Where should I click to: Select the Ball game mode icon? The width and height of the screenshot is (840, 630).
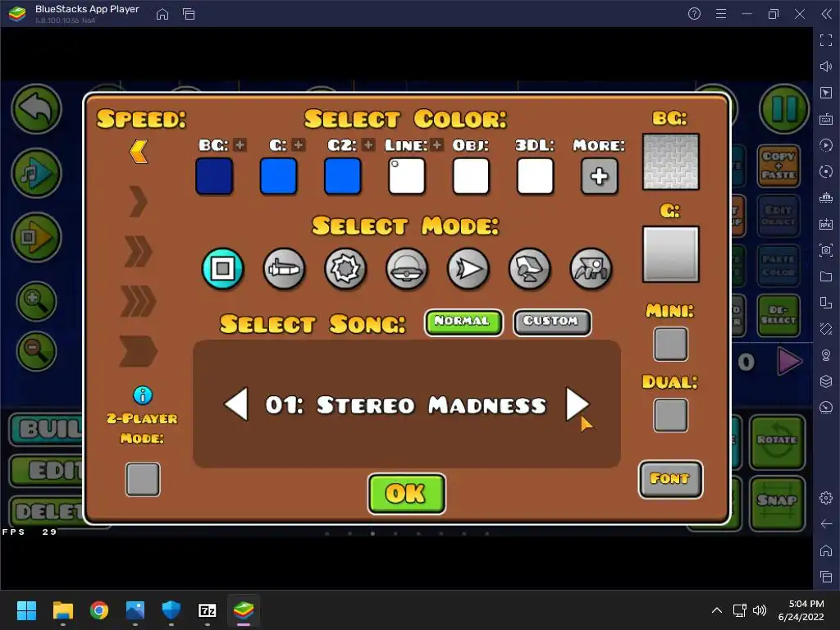[x=345, y=268]
